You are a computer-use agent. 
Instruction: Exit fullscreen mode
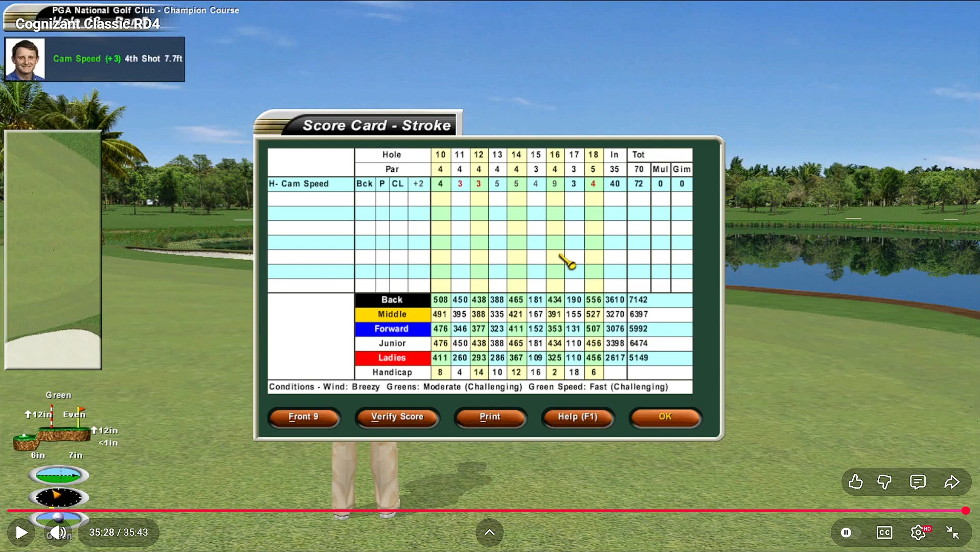952,532
